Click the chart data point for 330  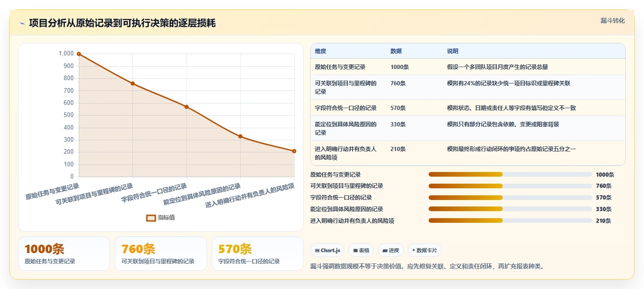pos(240,136)
